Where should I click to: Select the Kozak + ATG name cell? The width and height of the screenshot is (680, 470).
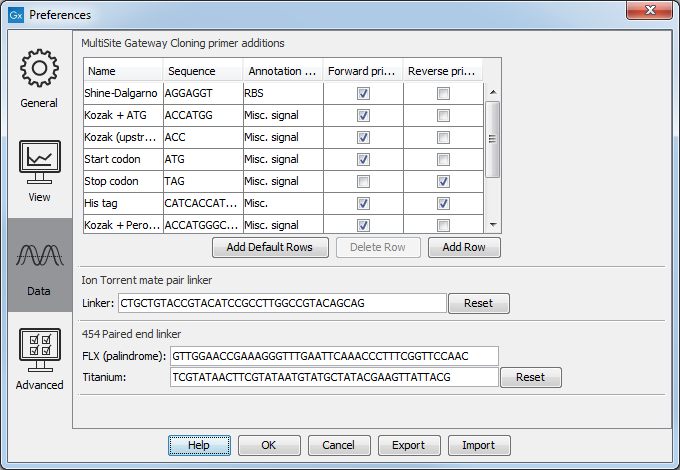click(123, 115)
